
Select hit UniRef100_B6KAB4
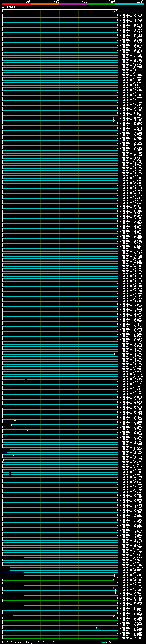pos(131,35)
